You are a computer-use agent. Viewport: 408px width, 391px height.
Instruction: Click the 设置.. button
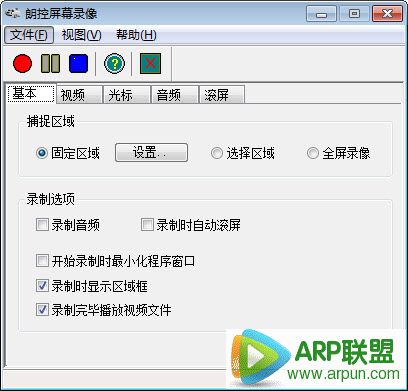(x=151, y=153)
